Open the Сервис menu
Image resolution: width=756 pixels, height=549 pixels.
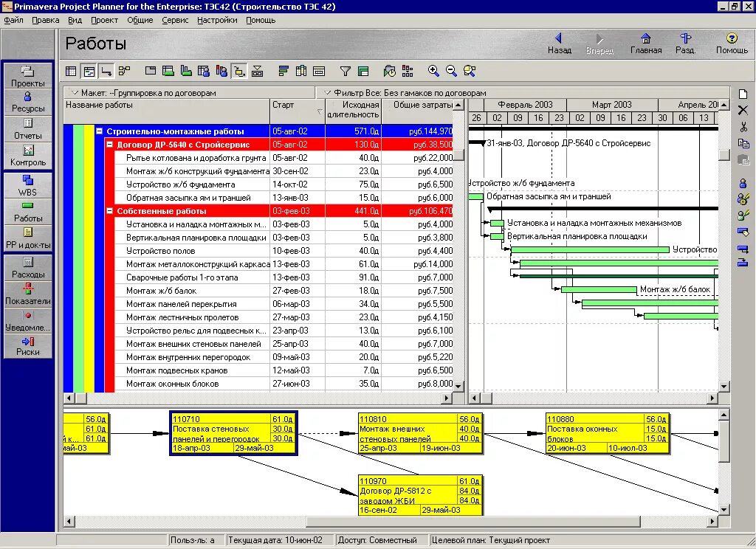(175, 20)
